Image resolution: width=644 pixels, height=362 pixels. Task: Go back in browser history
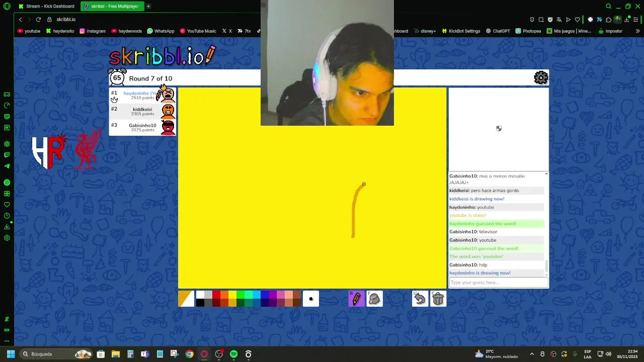(20, 20)
